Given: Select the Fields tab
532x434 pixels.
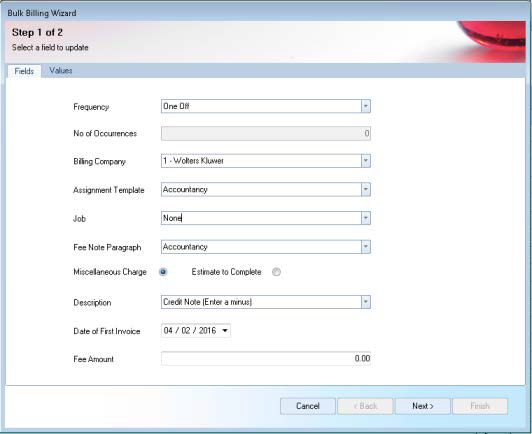Looking at the screenshot, I should [x=24, y=71].
